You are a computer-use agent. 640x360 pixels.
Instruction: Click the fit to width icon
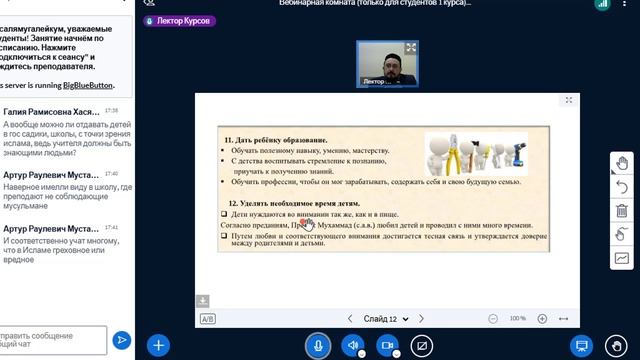point(563,318)
